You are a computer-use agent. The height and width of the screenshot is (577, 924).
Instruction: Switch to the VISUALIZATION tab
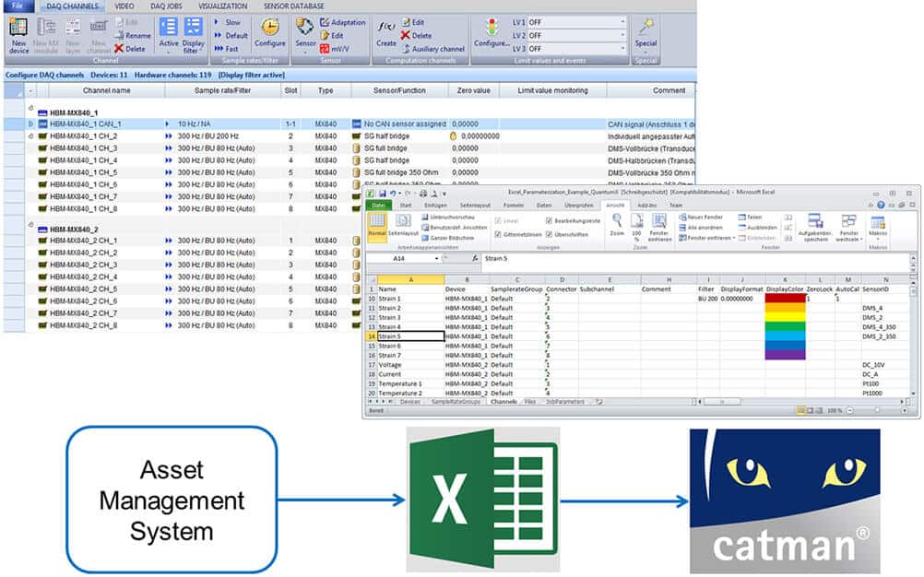coord(223,6)
